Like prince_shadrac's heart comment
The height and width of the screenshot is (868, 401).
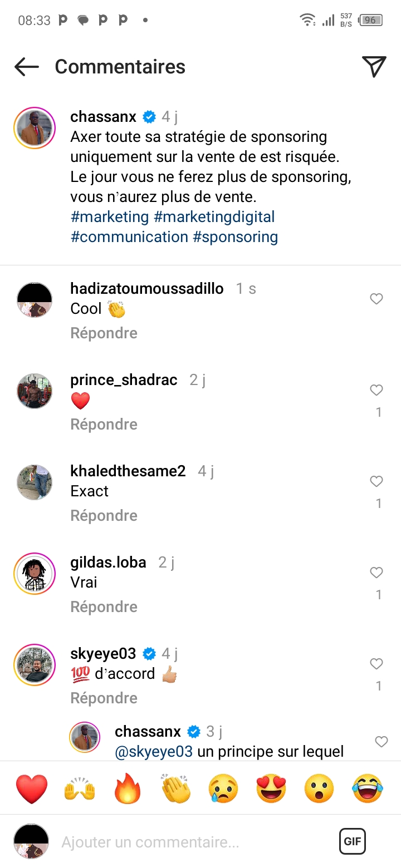376,390
